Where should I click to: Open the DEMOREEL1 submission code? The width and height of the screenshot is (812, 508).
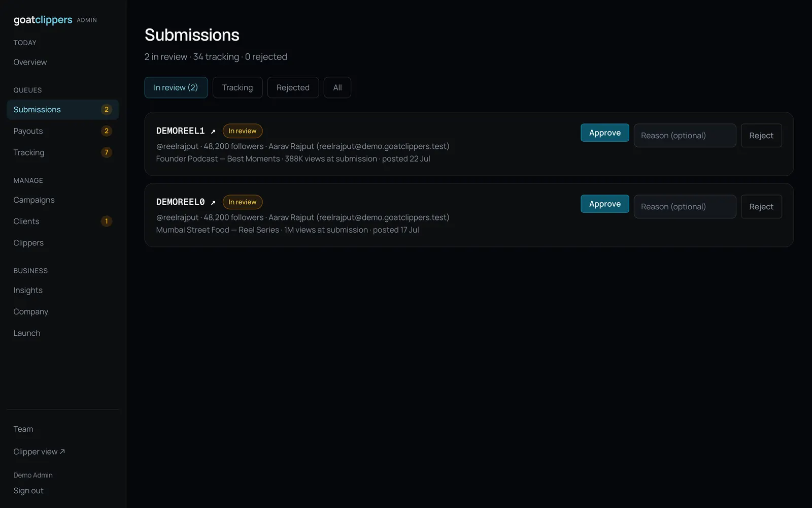tap(180, 131)
